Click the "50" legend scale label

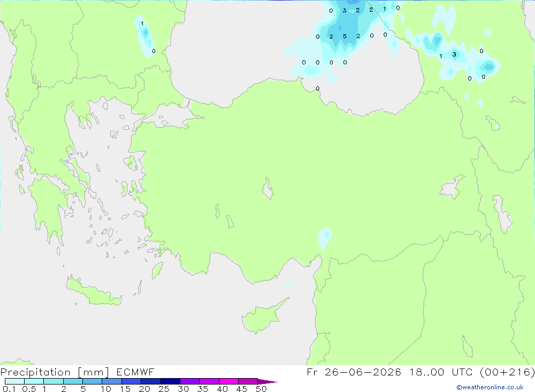(261, 389)
